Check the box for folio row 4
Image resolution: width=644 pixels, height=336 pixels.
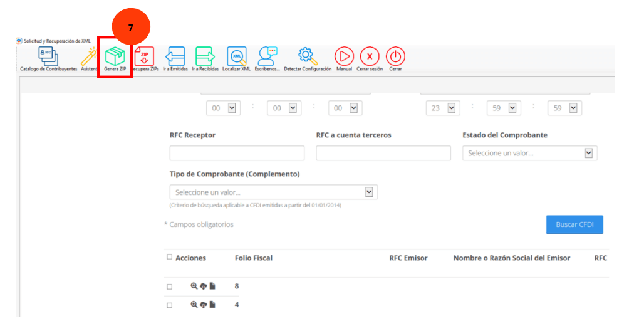[169, 305]
